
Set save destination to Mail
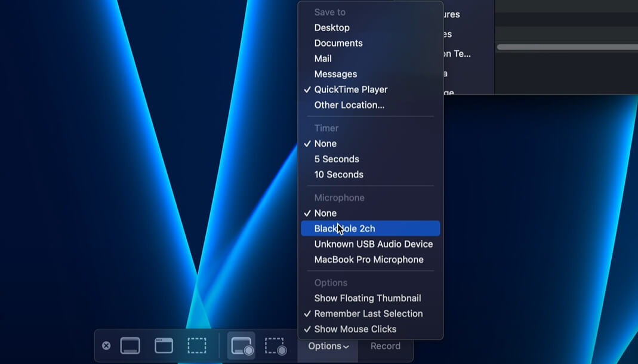323,58
